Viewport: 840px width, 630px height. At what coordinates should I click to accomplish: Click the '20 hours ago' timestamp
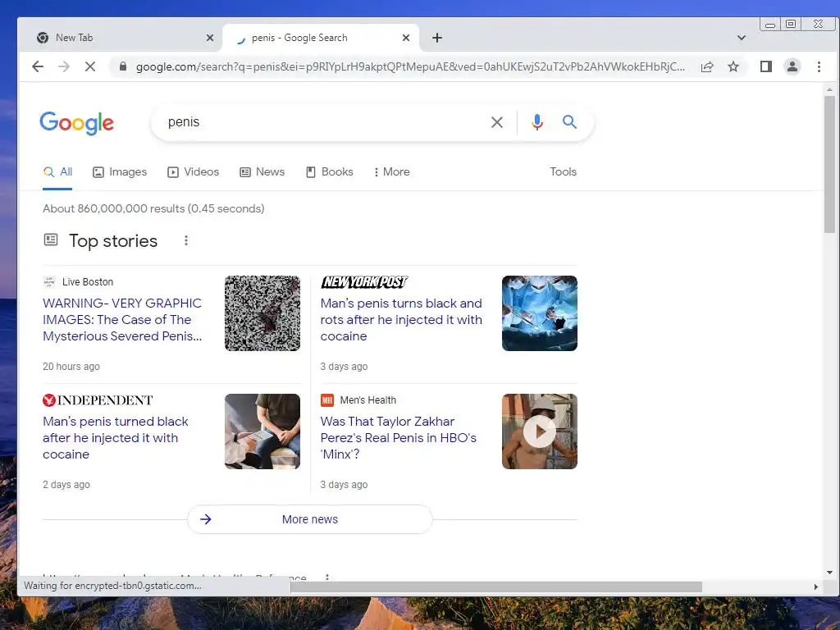coord(71,367)
